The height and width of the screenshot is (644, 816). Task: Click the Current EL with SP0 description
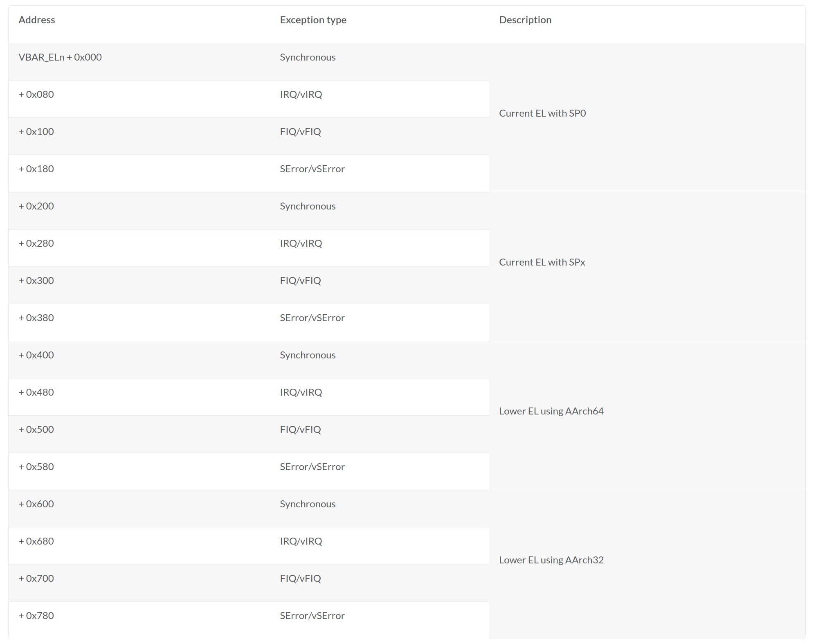coord(542,113)
